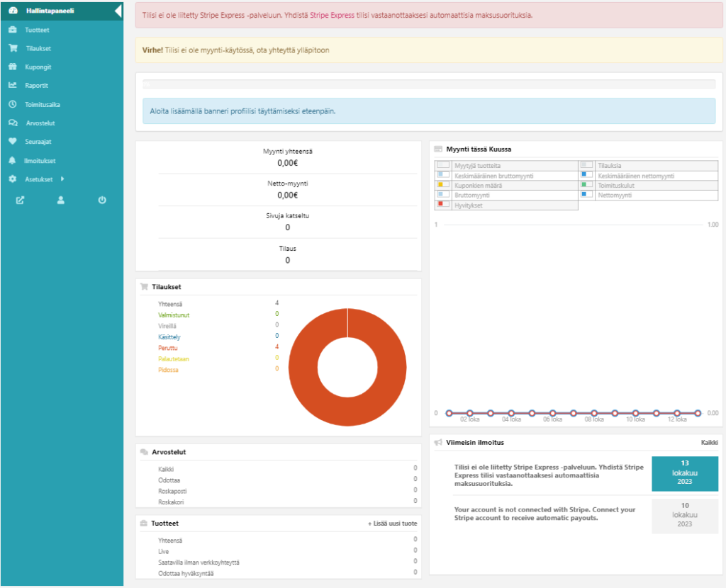This screenshot has height=588, width=726.
Task: Expand the Asetukset submenu arrow
Action: pos(62,179)
